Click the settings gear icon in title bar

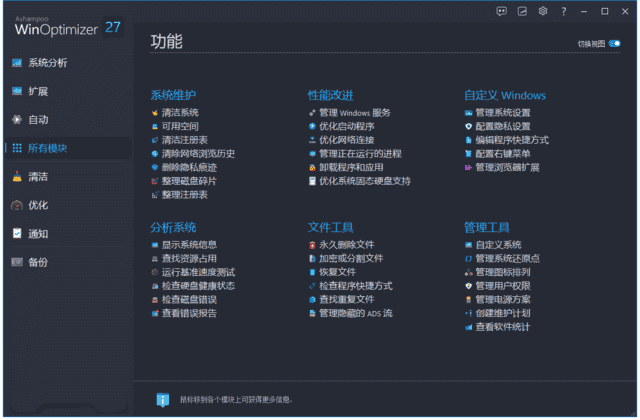tap(543, 11)
